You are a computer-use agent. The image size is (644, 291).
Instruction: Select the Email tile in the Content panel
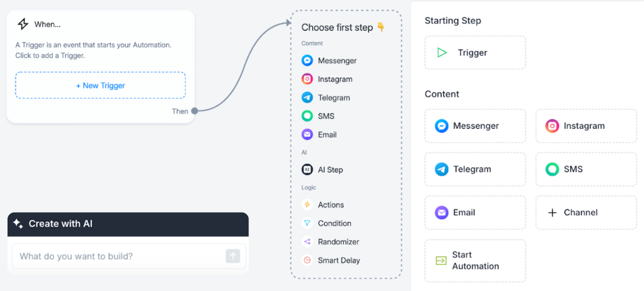475,212
